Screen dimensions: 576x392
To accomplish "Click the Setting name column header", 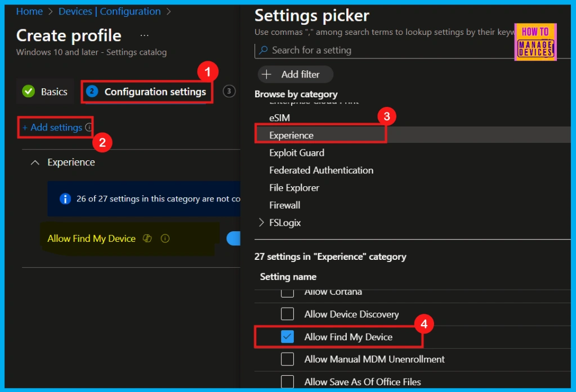I will pyautogui.click(x=288, y=277).
